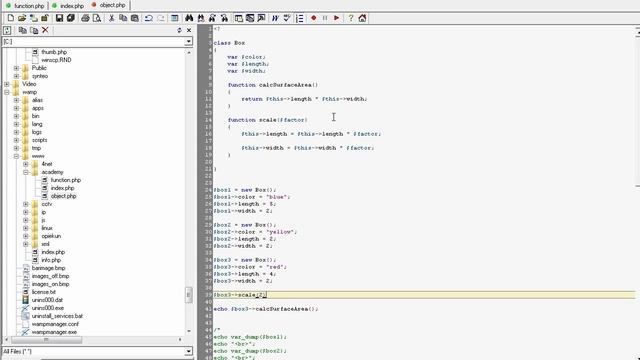The width and height of the screenshot is (640, 360).
Task: Toggle line numbers list icon
Action: (300, 18)
